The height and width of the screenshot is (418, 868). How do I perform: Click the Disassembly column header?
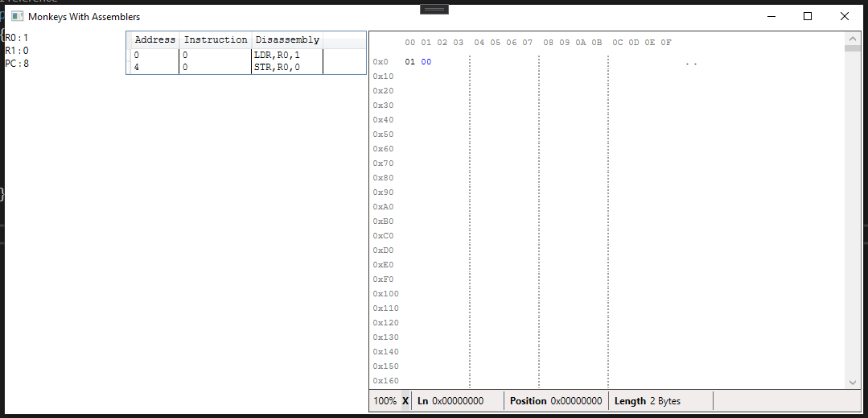click(287, 39)
